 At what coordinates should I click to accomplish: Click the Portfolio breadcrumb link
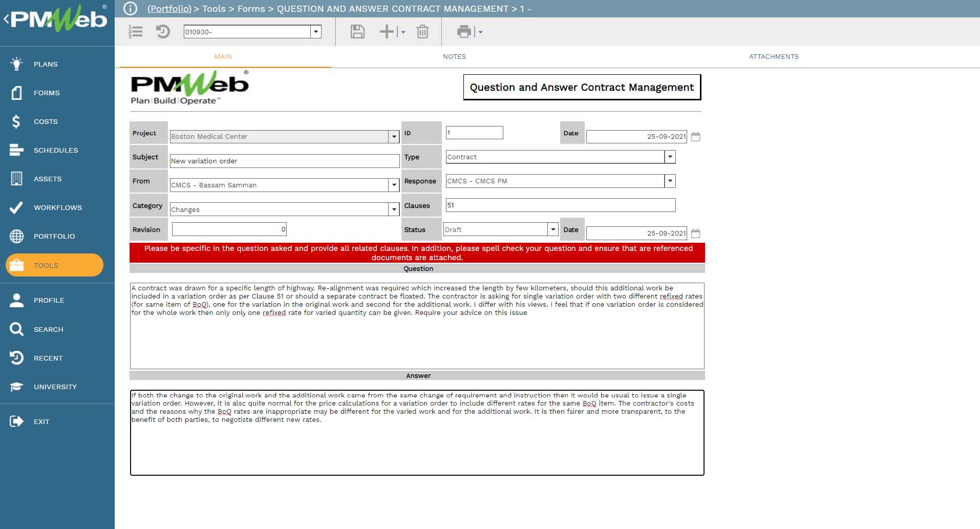tap(169, 9)
